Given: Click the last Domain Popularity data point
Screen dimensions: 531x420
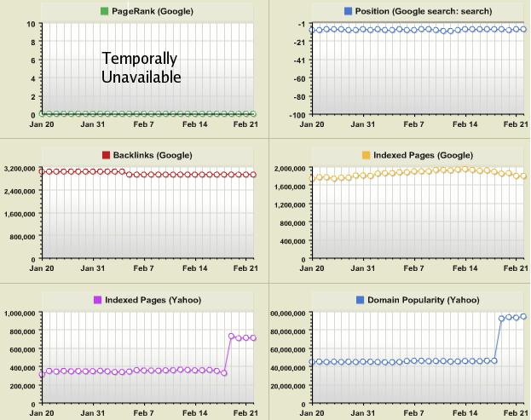Looking at the screenshot, I should [x=523, y=317].
